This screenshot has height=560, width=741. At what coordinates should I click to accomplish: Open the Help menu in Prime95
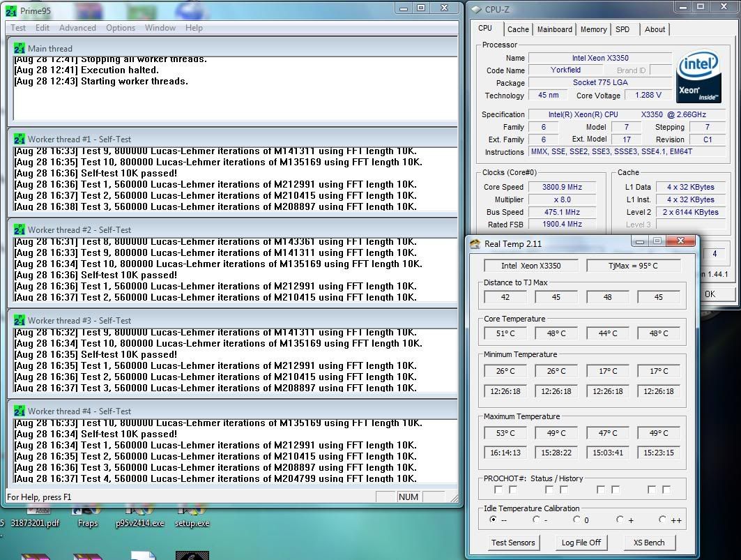[x=194, y=27]
